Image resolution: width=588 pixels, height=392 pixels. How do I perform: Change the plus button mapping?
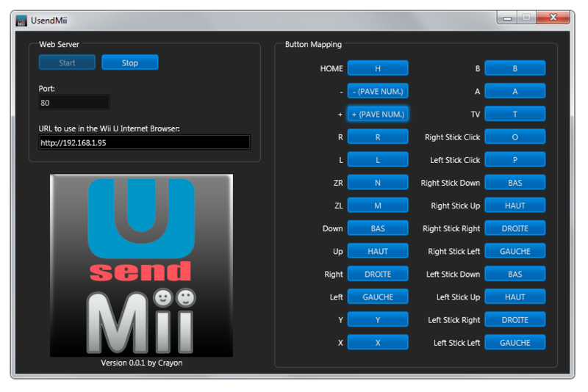tap(377, 114)
